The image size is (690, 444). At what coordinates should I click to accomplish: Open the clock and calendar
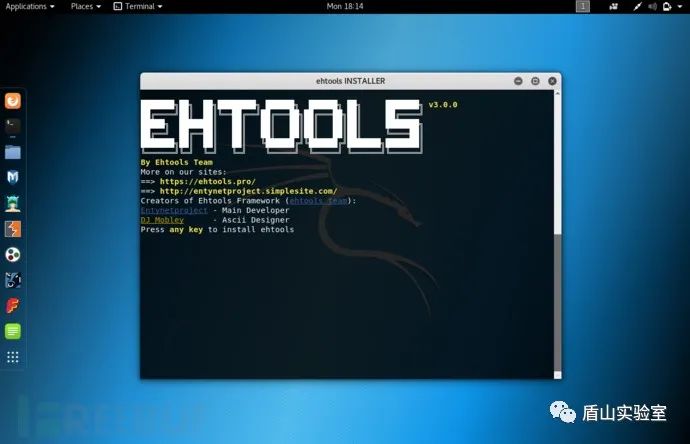345,6
